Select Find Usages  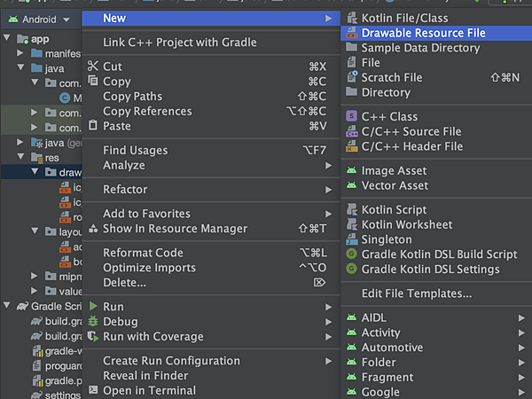click(211, 151)
